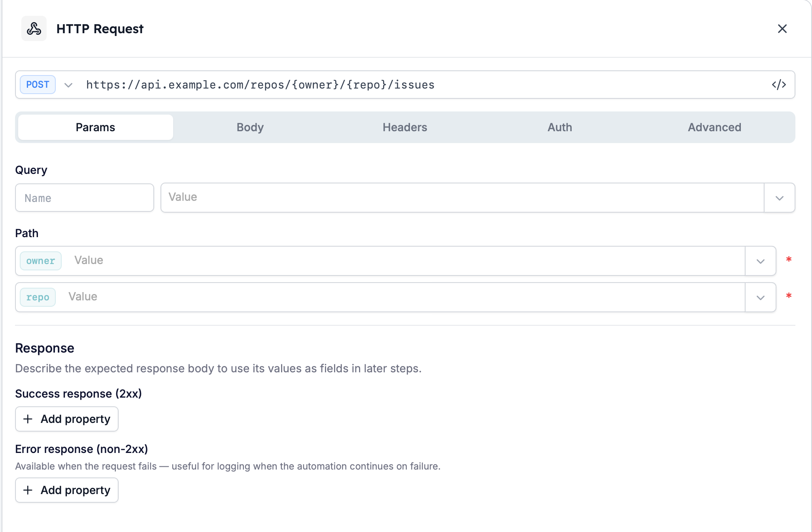Click the 'Describe the expected response body' text
Image resolution: width=812 pixels, height=532 pixels.
pyautogui.click(x=218, y=368)
